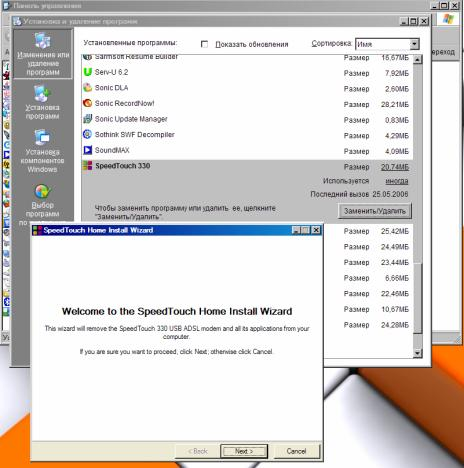Click the Control Panel window title icon
464x468 pixels.
click(x=6, y=6)
